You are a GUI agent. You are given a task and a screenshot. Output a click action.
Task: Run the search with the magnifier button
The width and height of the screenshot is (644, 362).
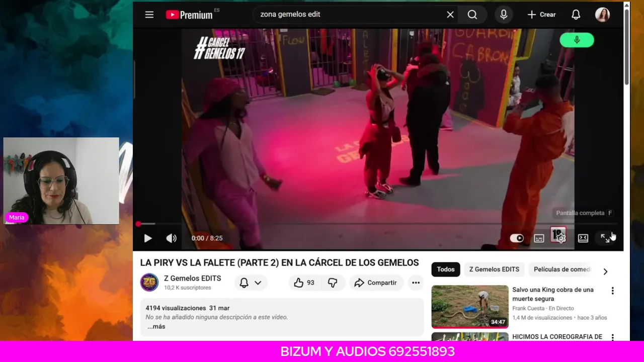coord(472,15)
